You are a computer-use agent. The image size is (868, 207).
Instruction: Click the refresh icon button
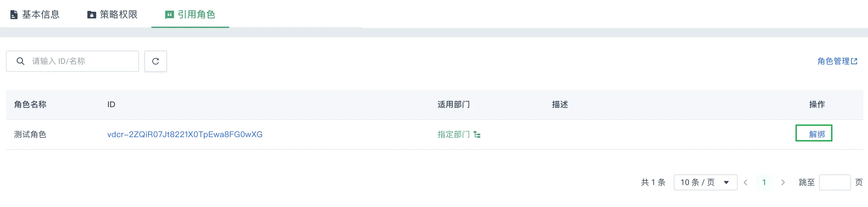[x=155, y=61]
